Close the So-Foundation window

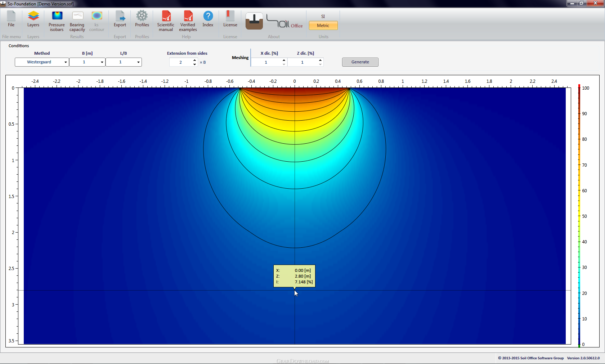(595, 3)
